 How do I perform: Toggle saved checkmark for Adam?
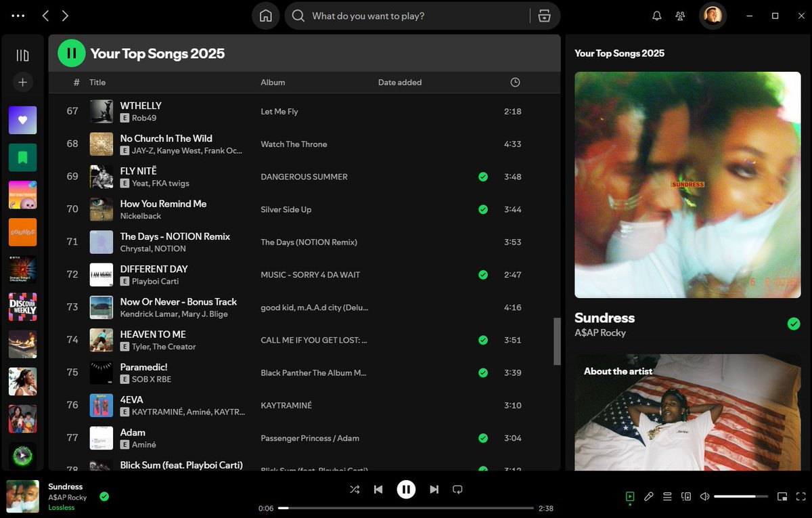click(482, 438)
